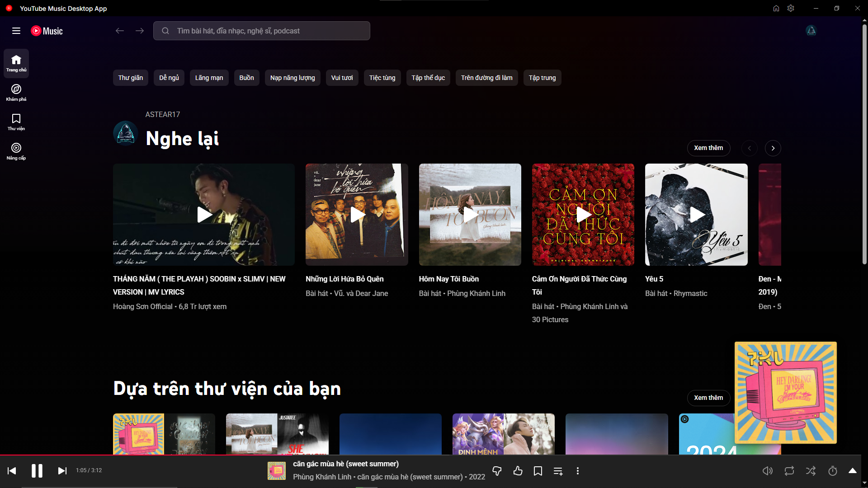Dislike the playing song
Screen dimensions: 868x488
[497, 471]
